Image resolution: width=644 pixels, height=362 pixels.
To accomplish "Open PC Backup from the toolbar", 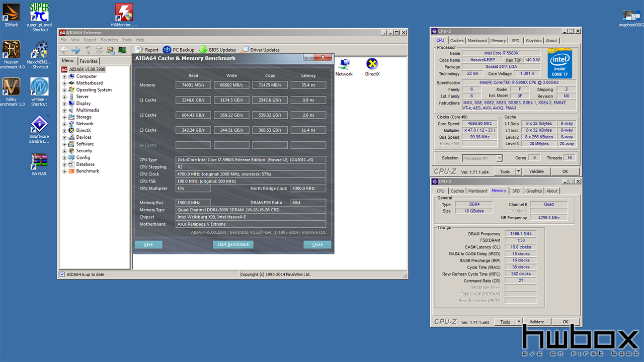I will [x=179, y=50].
